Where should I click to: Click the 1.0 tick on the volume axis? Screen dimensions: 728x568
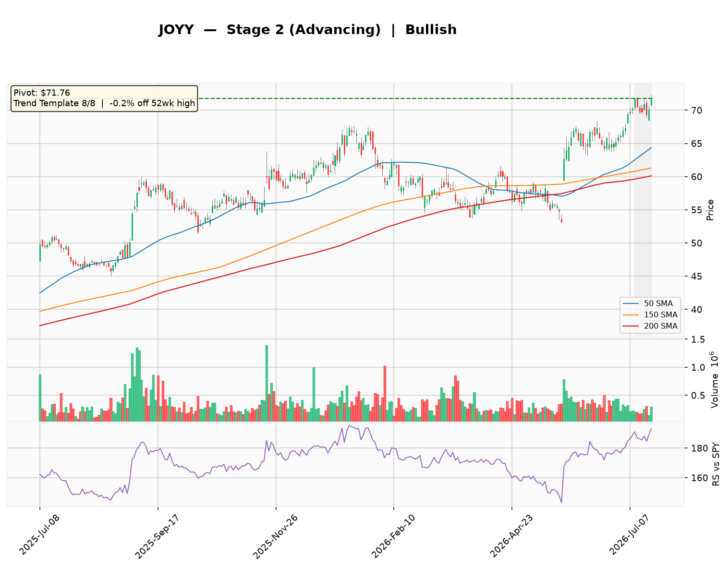tap(697, 367)
